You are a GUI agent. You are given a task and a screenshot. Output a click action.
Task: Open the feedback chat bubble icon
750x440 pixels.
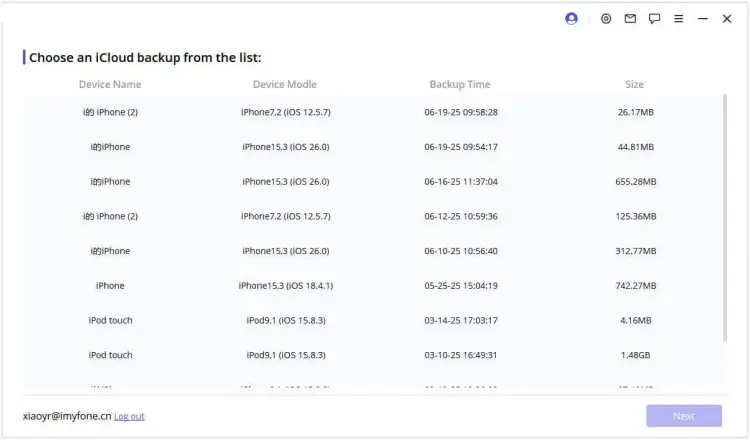click(x=654, y=19)
